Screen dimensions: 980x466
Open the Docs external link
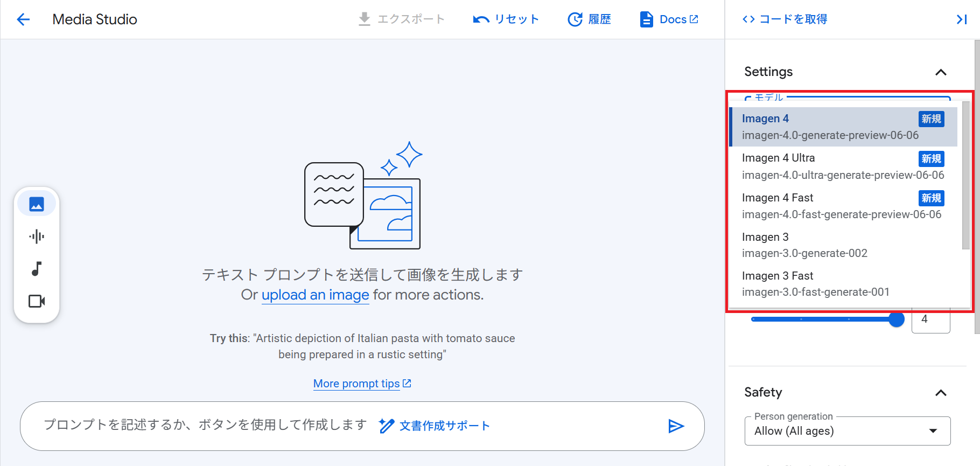click(669, 19)
